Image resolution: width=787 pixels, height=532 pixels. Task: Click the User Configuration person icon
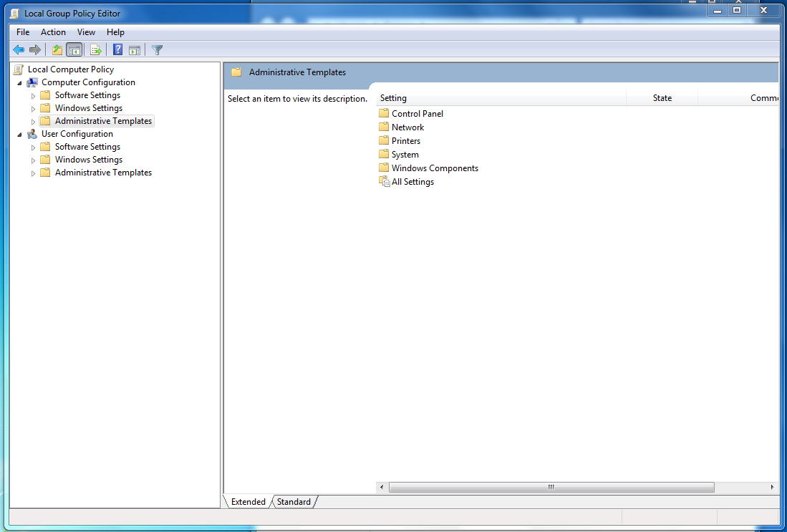coord(32,134)
